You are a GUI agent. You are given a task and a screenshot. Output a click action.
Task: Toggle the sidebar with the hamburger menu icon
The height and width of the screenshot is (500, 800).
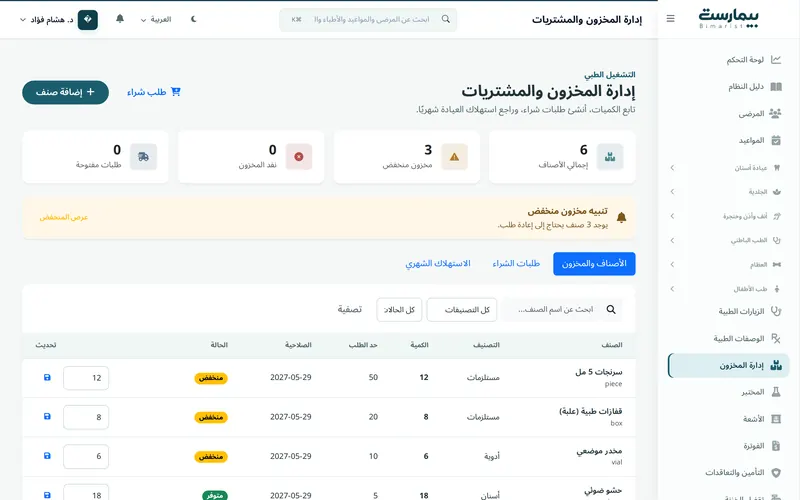670,19
